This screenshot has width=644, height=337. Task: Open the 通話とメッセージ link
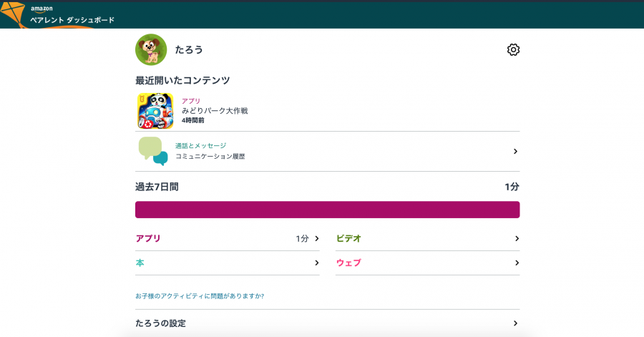pyautogui.click(x=201, y=146)
